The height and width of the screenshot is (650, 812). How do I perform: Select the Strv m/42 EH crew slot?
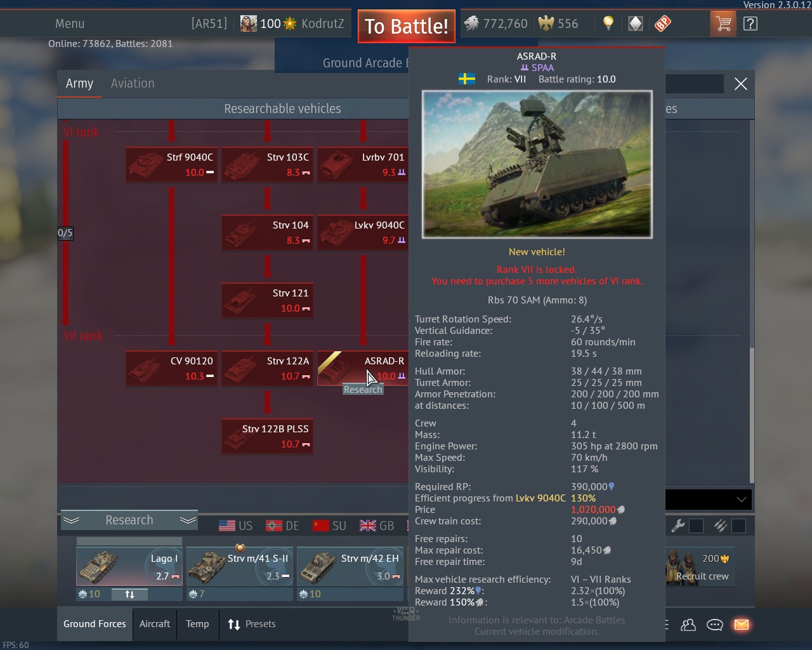pos(350,566)
